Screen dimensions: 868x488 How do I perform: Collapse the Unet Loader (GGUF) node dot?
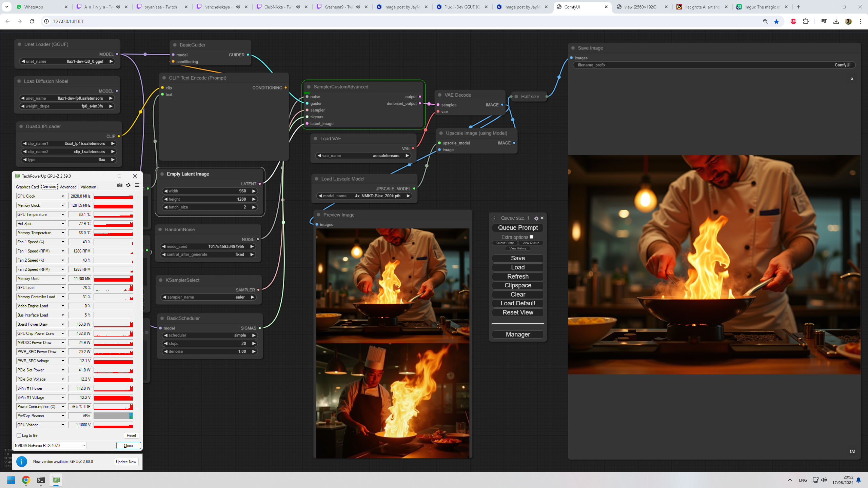pyautogui.click(x=19, y=44)
